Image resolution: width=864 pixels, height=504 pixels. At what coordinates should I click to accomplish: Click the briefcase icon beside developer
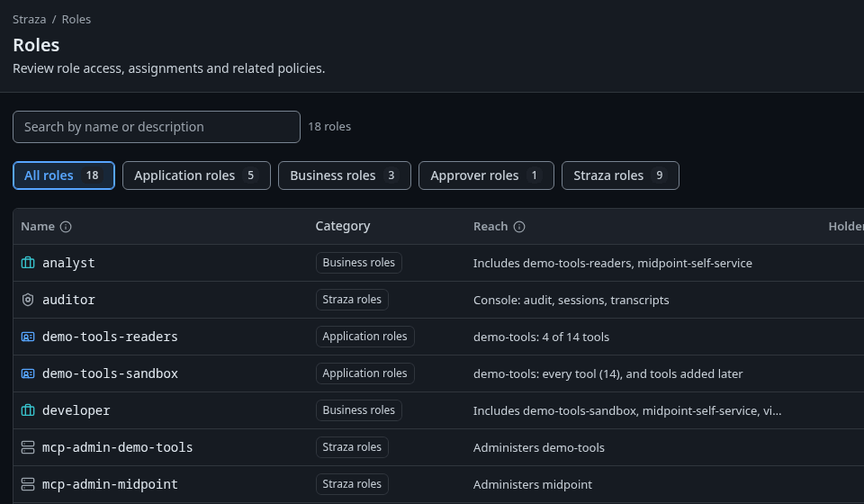[28, 410]
